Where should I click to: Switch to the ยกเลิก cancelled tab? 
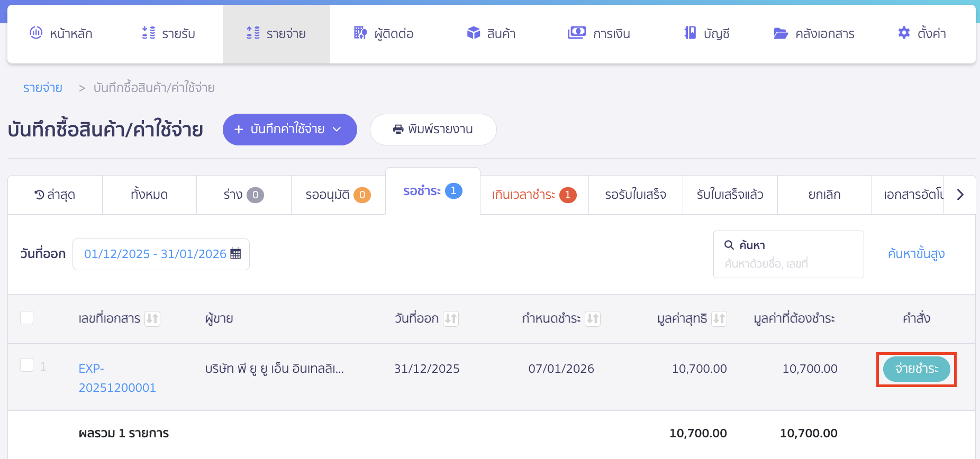[x=824, y=195]
